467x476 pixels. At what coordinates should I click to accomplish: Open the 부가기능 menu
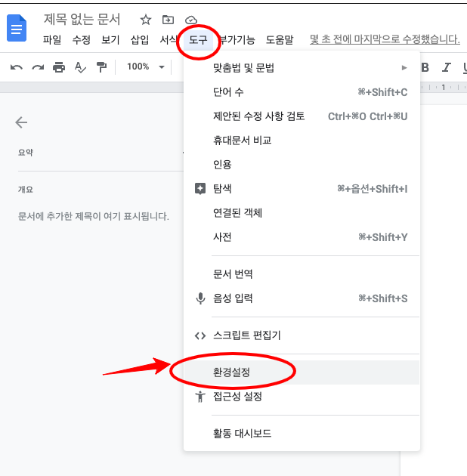237,39
